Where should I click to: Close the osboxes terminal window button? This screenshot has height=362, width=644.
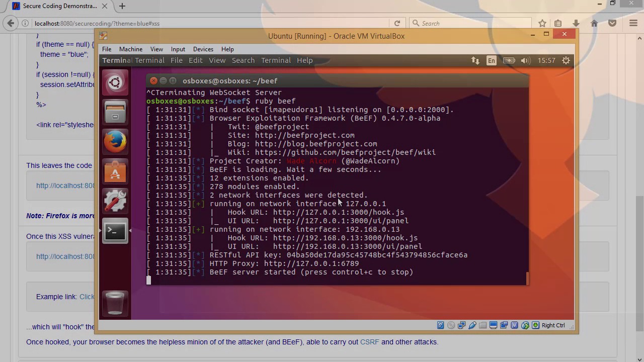[x=154, y=80]
